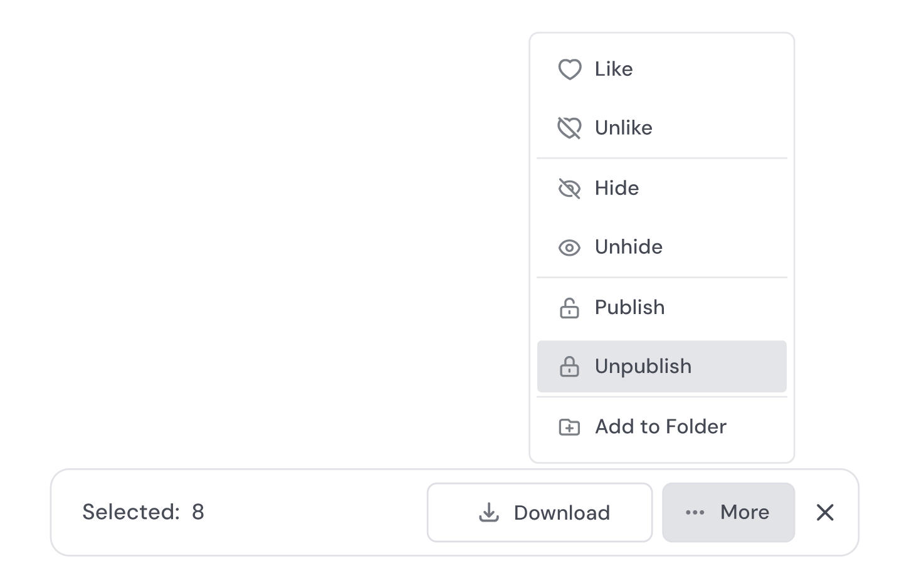Click the Download button
The height and width of the screenshot is (588, 909).
tap(540, 512)
